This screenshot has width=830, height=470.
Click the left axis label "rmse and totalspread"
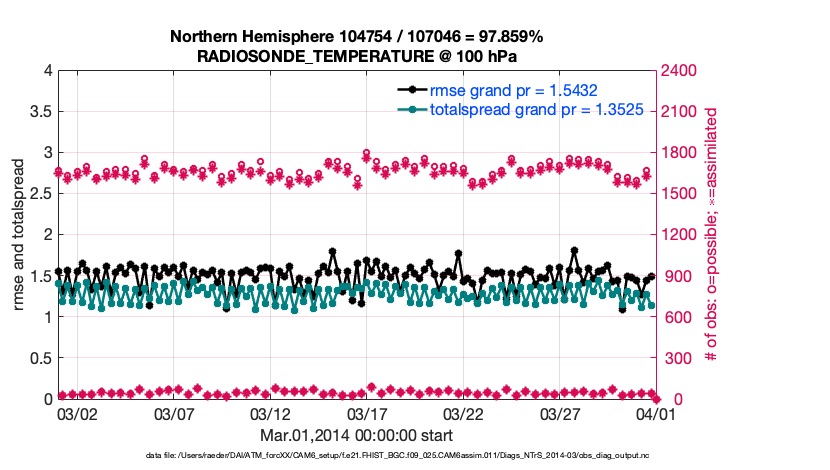pyautogui.click(x=18, y=234)
